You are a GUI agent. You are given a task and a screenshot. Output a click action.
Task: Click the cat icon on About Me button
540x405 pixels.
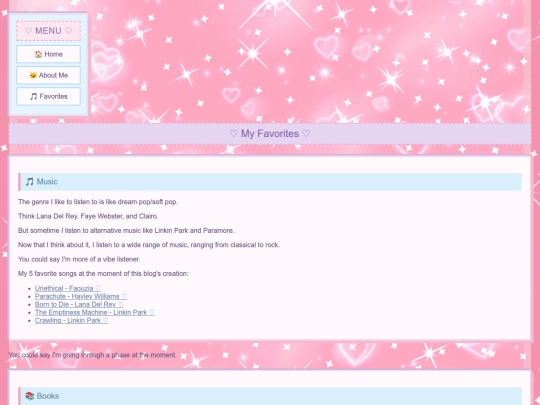pos(33,75)
